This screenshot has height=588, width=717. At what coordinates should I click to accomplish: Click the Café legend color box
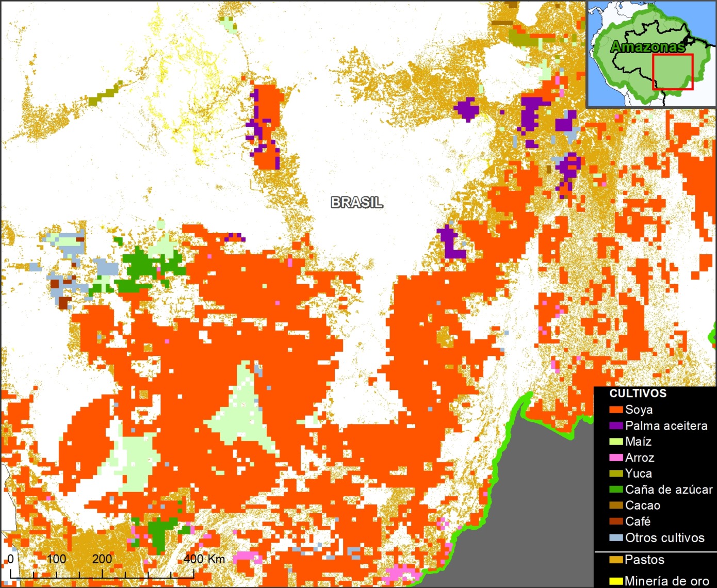point(616,522)
